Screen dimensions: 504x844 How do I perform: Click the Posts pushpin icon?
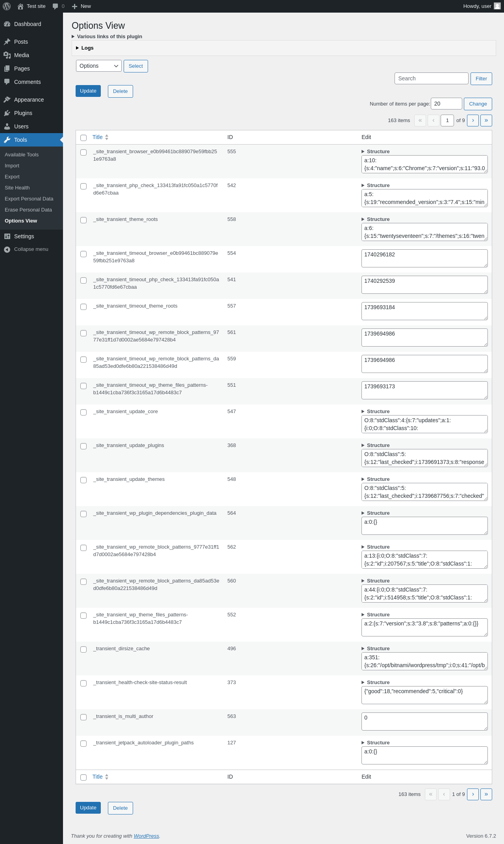(x=7, y=42)
